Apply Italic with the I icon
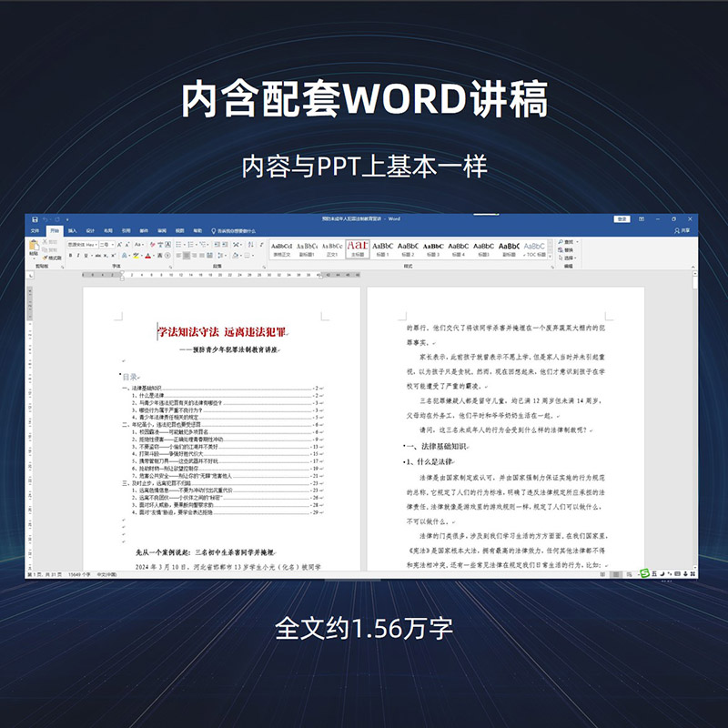The height and width of the screenshot is (728, 728). pos(78,256)
